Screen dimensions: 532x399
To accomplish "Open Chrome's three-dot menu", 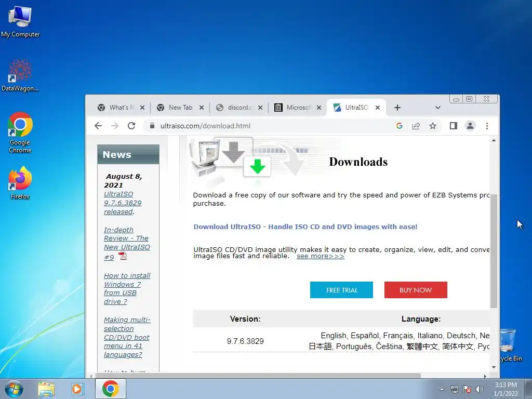I will [x=487, y=126].
